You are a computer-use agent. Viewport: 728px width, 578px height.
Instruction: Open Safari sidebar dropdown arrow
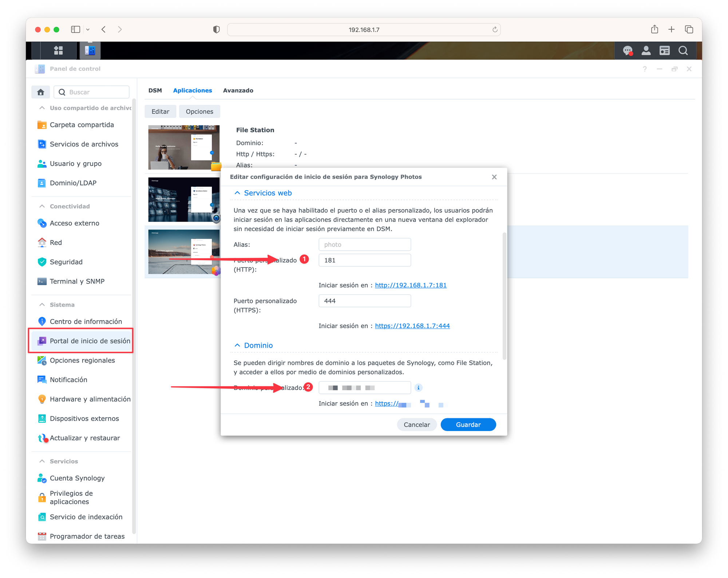point(88,29)
